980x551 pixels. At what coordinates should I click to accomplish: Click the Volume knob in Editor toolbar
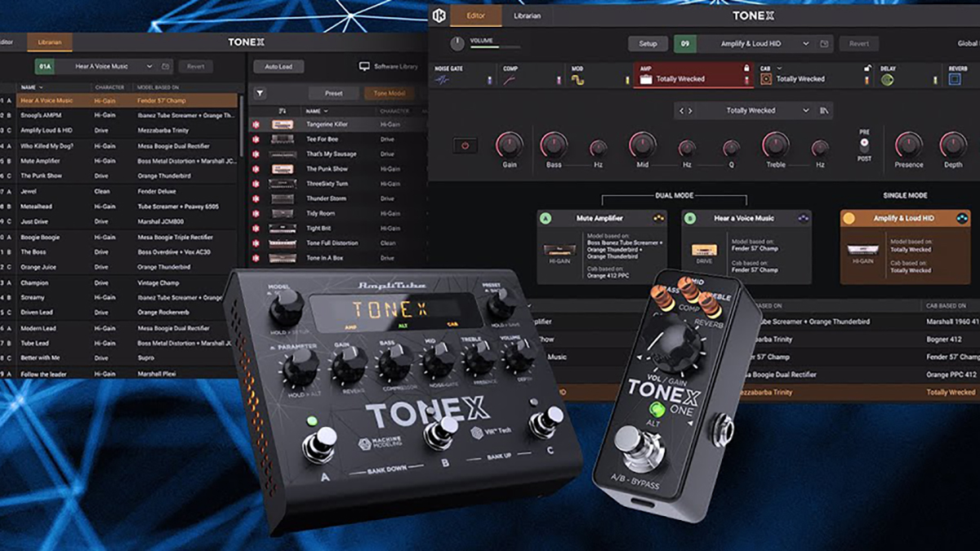coord(457,42)
